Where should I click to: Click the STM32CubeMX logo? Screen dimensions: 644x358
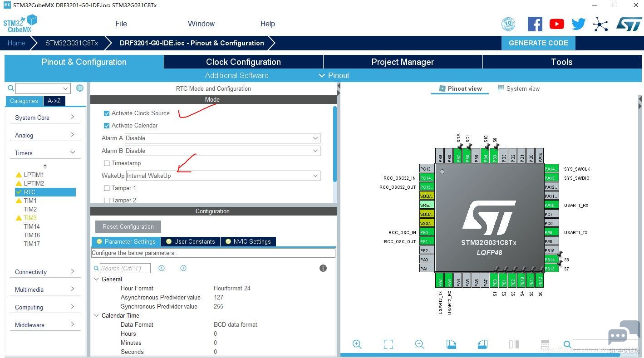20,24
